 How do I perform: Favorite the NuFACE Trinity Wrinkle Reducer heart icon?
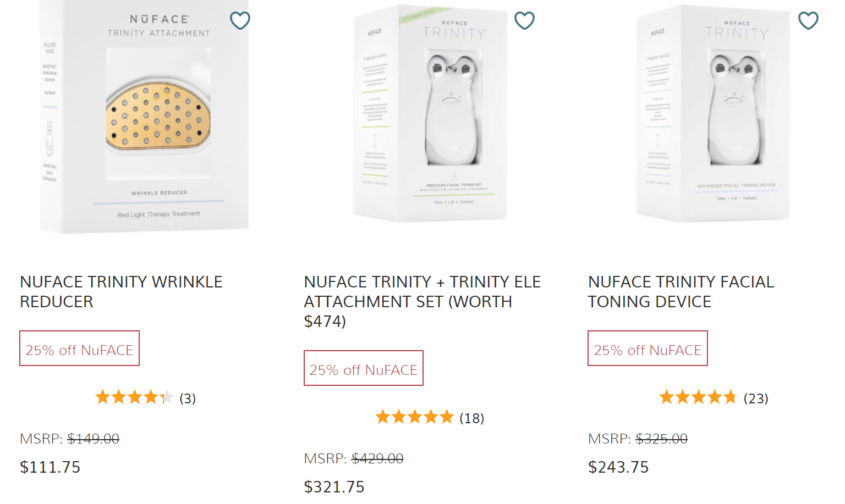tap(240, 20)
